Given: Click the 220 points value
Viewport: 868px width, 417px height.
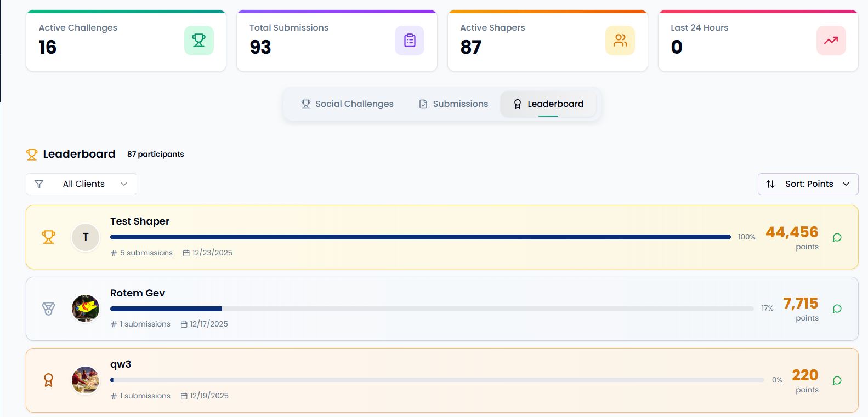Looking at the screenshot, I should 805,375.
